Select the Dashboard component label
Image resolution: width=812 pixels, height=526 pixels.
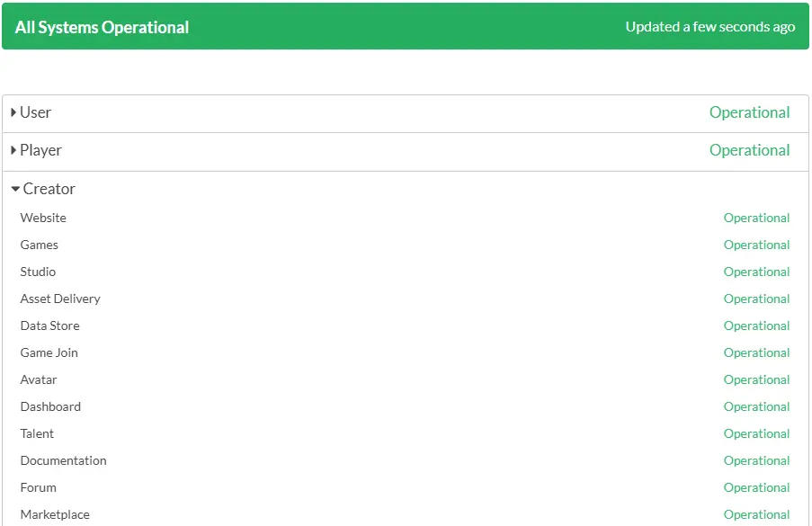click(x=50, y=406)
